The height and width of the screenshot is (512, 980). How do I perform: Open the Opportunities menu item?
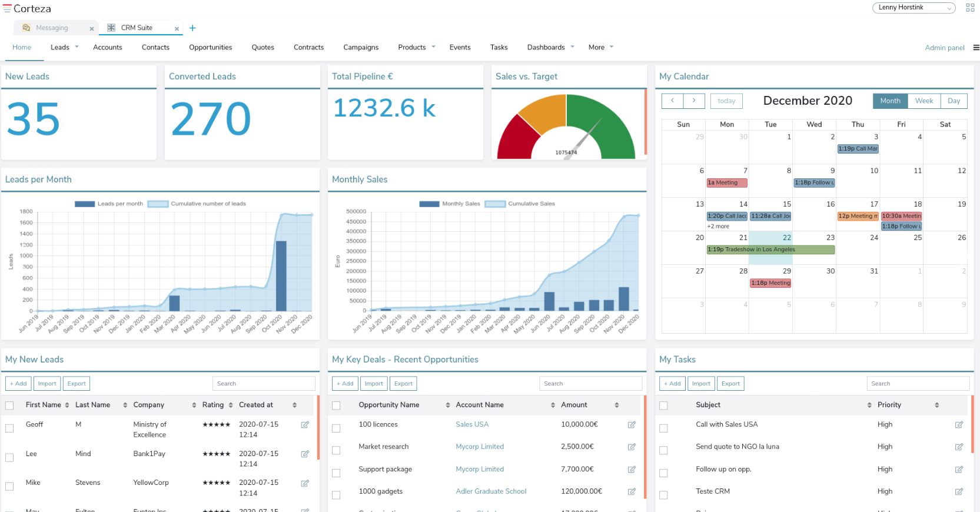click(210, 48)
